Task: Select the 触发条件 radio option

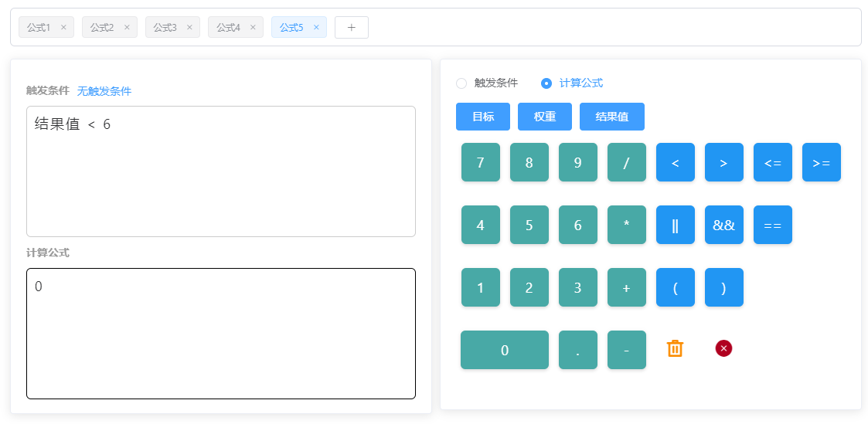Action: click(462, 83)
